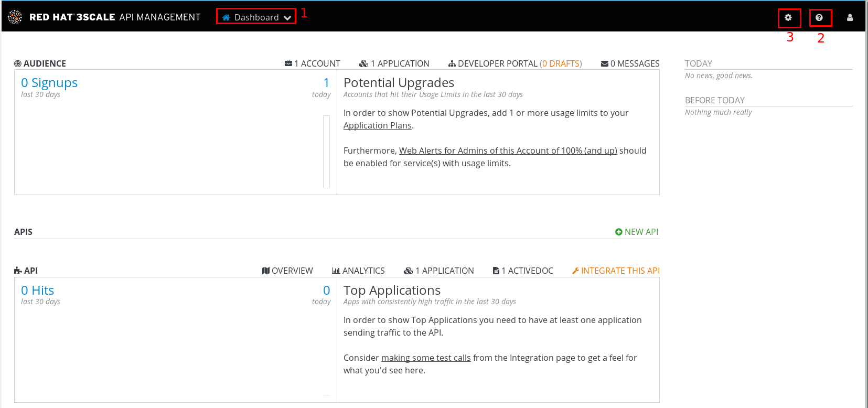Click the signups today count 1

[326, 83]
